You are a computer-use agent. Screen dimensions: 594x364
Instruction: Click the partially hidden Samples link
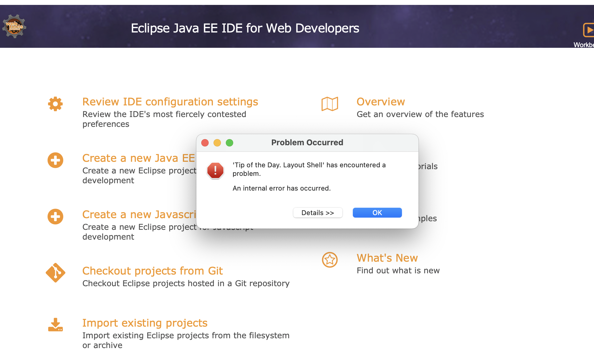point(428,219)
